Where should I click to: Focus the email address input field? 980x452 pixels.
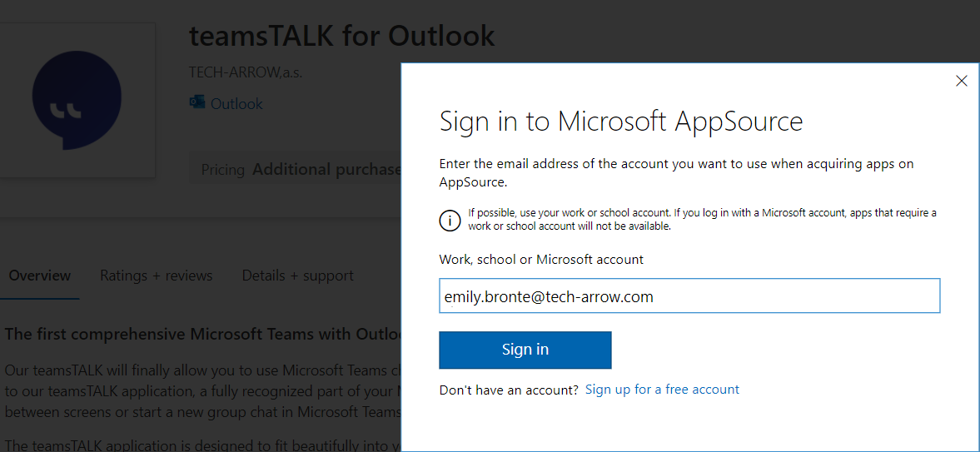pos(689,296)
